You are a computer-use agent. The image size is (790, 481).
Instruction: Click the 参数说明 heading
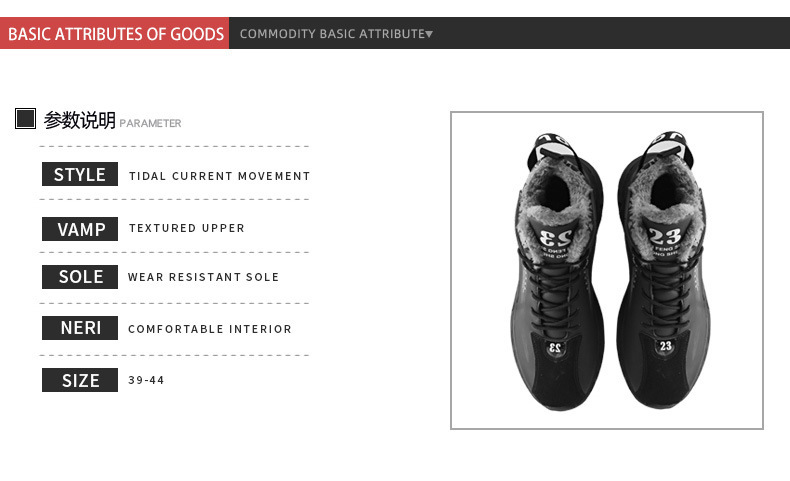coord(80,120)
